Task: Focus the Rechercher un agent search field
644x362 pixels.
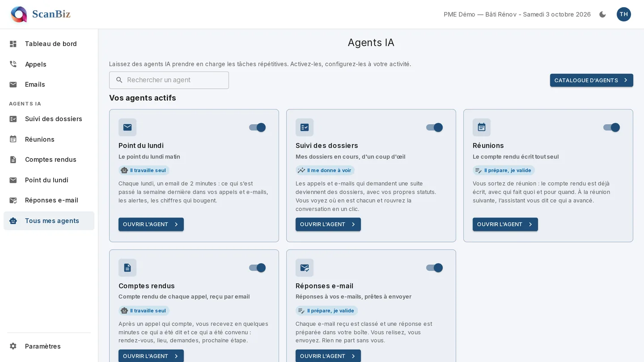Action: click(169, 80)
